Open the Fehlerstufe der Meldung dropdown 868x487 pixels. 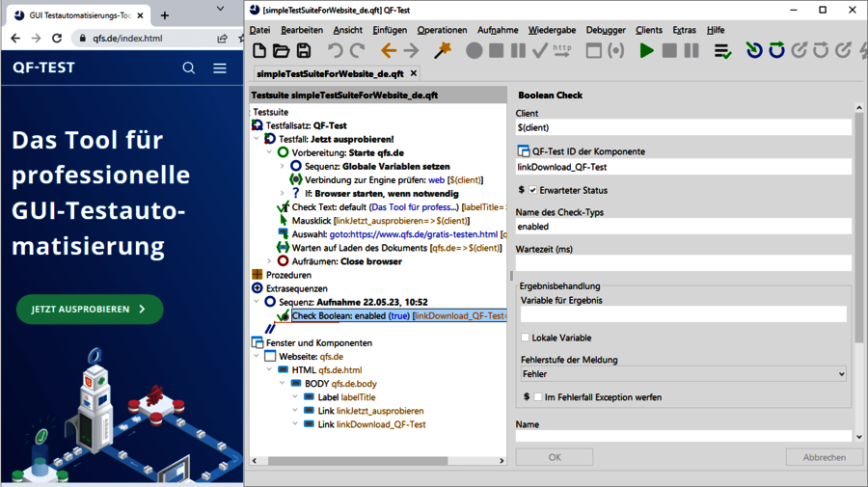pos(683,374)
